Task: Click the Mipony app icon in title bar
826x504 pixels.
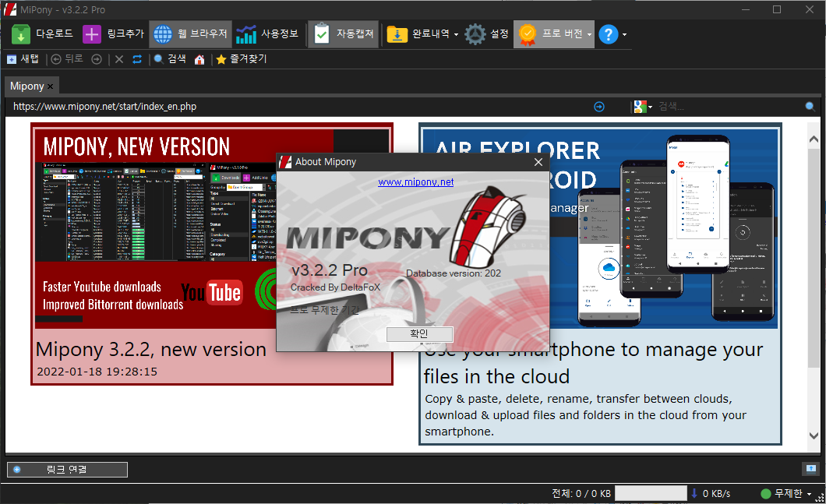Action: pos(11,9)
